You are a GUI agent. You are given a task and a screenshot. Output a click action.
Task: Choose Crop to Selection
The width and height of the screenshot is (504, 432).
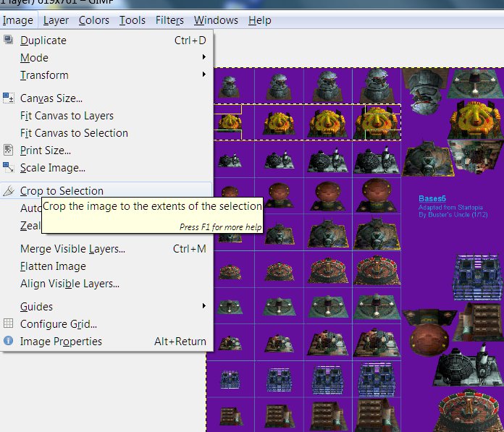[x=106, y=190]
